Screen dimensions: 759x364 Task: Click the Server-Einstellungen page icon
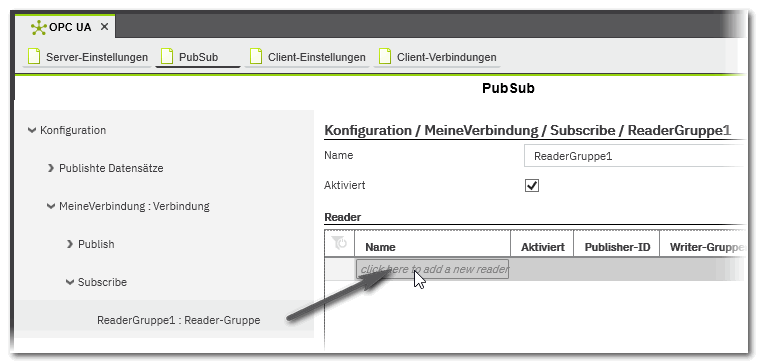(34, 57)
